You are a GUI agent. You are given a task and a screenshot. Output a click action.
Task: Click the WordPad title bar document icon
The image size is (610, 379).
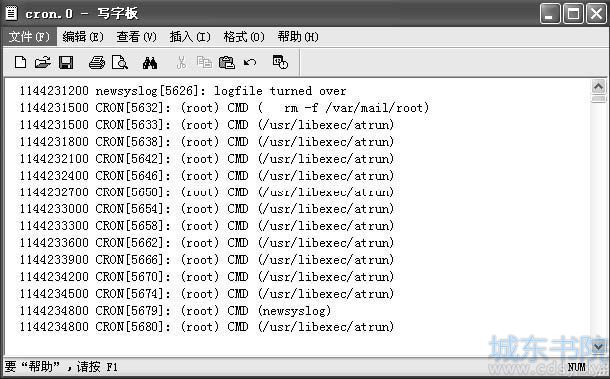coord(11,13)
